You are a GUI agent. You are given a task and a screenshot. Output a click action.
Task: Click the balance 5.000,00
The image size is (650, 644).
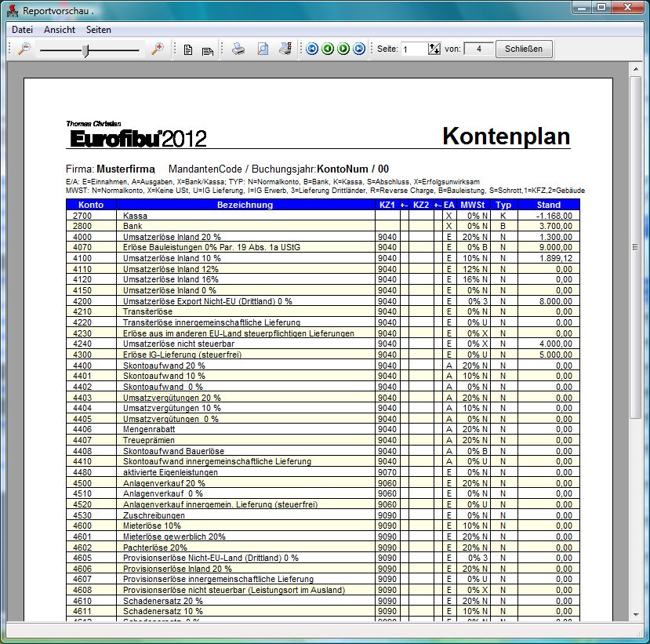556,355
